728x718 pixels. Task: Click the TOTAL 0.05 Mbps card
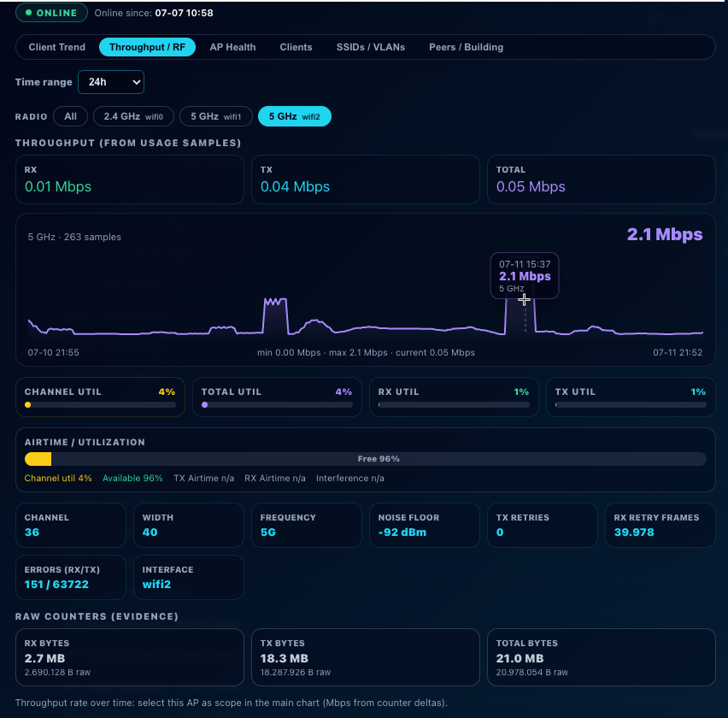click(602, 179)
